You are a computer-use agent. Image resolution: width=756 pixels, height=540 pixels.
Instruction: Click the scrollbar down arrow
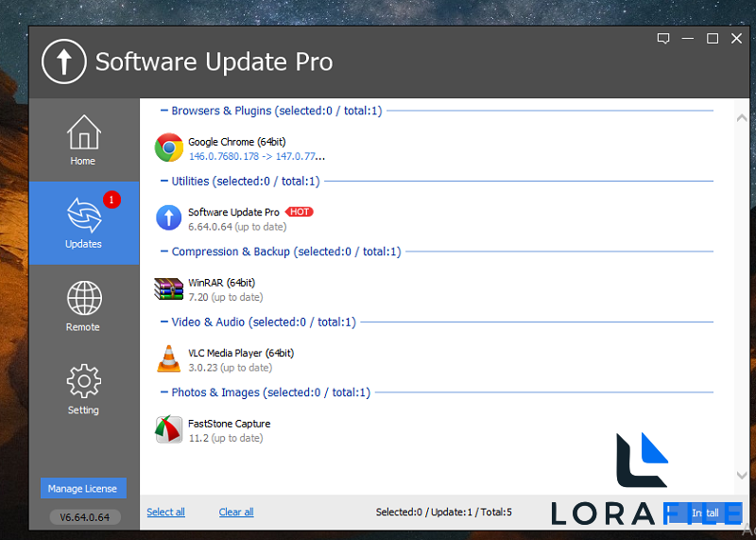(742, 476)
